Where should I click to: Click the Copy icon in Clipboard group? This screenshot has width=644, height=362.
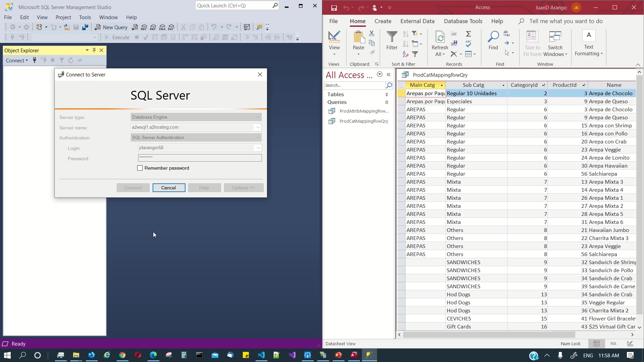click(372, 43)
